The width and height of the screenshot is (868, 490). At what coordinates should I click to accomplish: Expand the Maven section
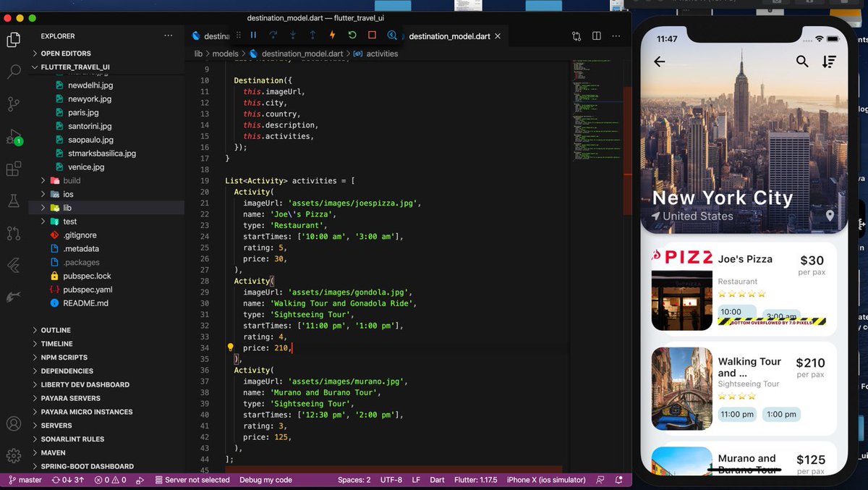(53, 452)
